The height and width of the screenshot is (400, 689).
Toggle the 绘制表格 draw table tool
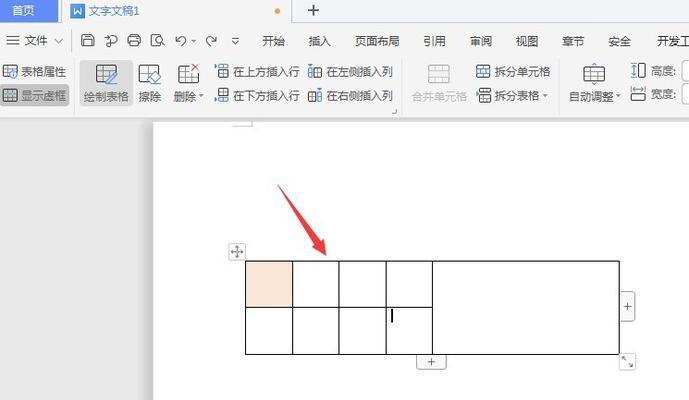tap(106, 83)
